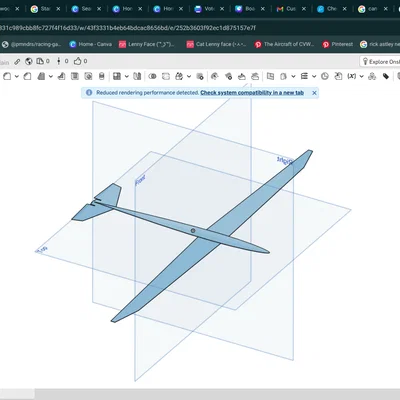
Task: Click the cylindrical thread tool icon
Action: [x=102, y=76]
